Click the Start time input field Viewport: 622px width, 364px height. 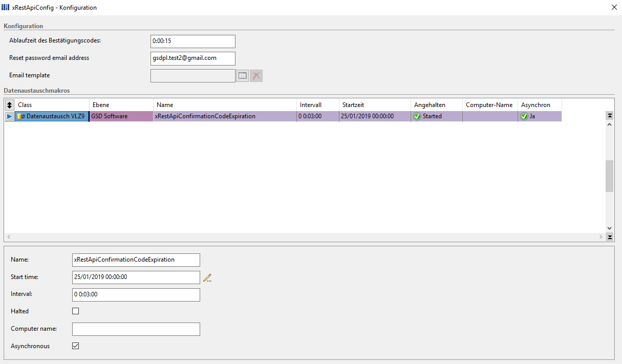click(136, 277)
